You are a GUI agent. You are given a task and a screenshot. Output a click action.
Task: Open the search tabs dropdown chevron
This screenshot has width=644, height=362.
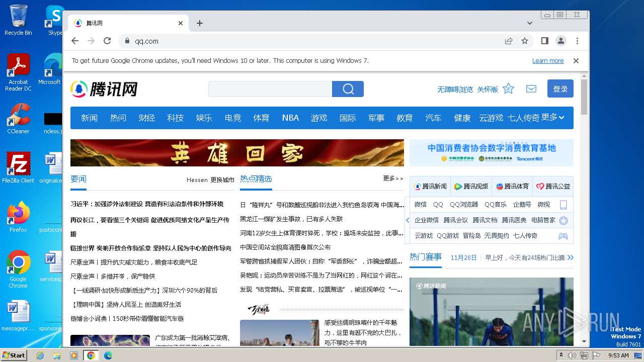(529, 23)
